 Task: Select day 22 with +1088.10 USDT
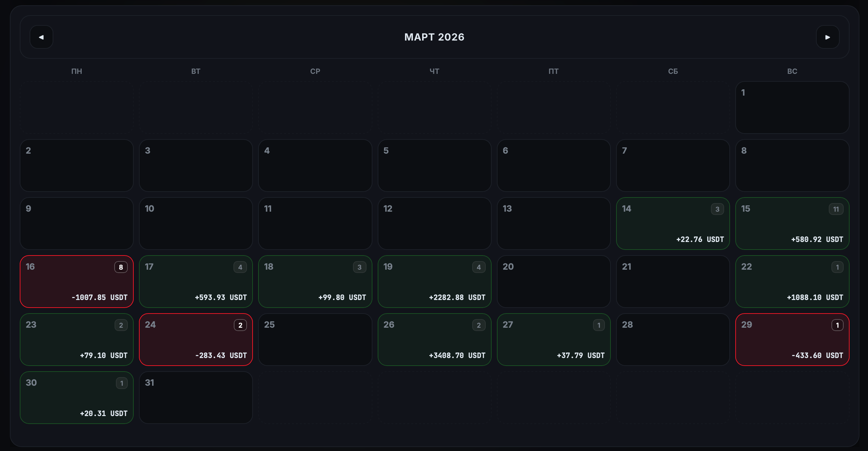click(x=792, y=282)
